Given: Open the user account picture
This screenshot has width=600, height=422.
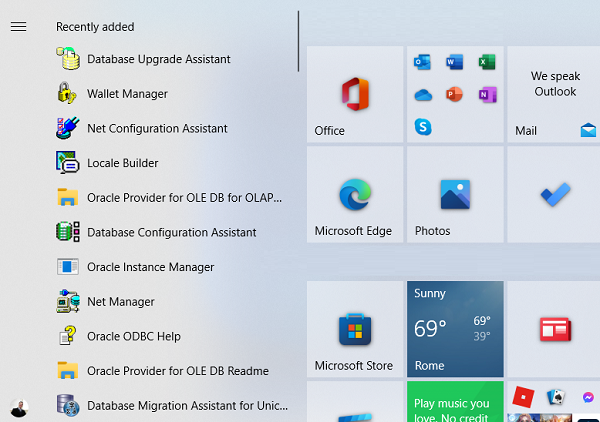Looking at the screenshot, I should [19, 408].
